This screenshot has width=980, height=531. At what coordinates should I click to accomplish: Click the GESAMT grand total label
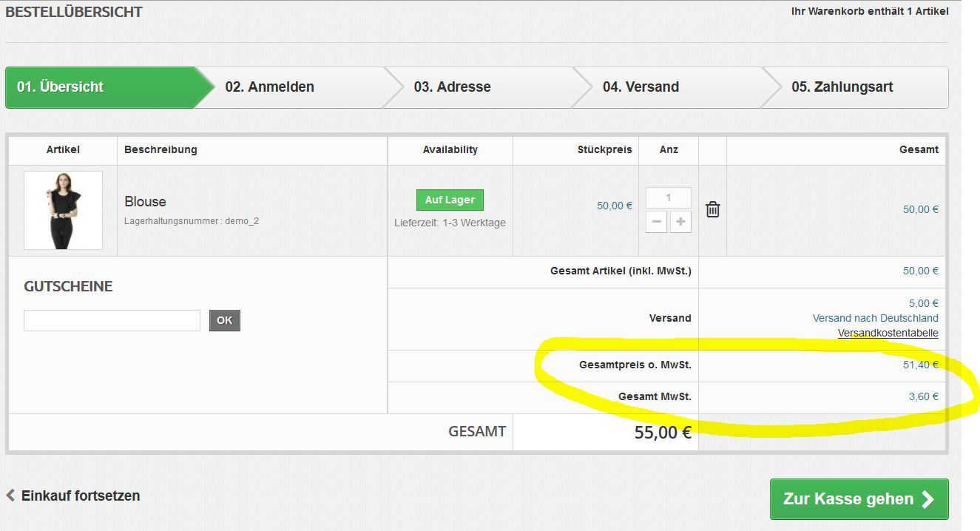coord(477,432)
